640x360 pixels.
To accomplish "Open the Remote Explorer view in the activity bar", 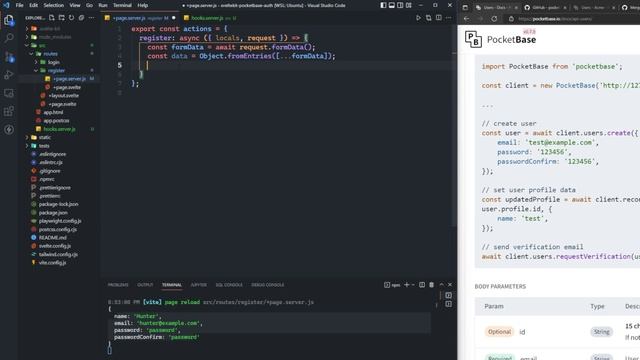I will coord(9,93).
